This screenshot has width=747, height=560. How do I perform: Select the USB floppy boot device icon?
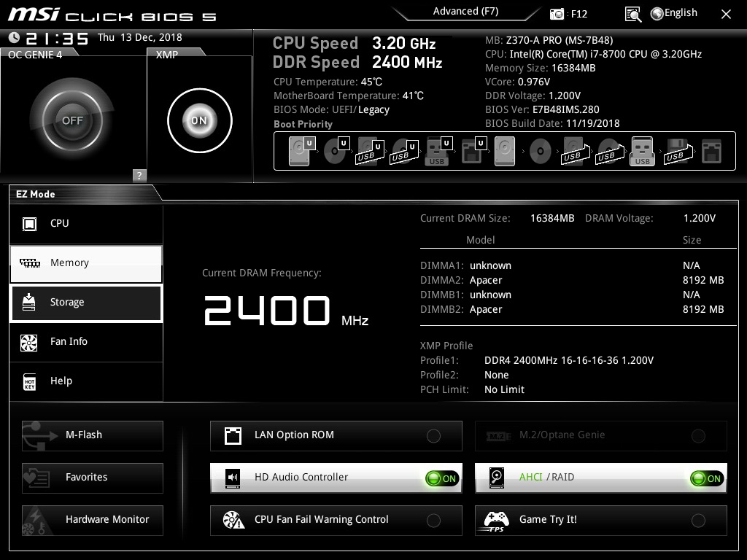point(678,152)
